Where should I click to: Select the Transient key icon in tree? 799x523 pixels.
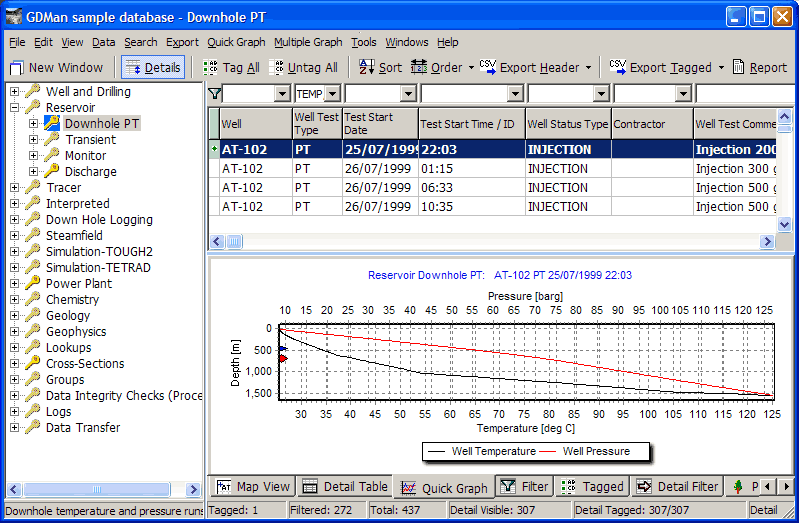[51, 140]
